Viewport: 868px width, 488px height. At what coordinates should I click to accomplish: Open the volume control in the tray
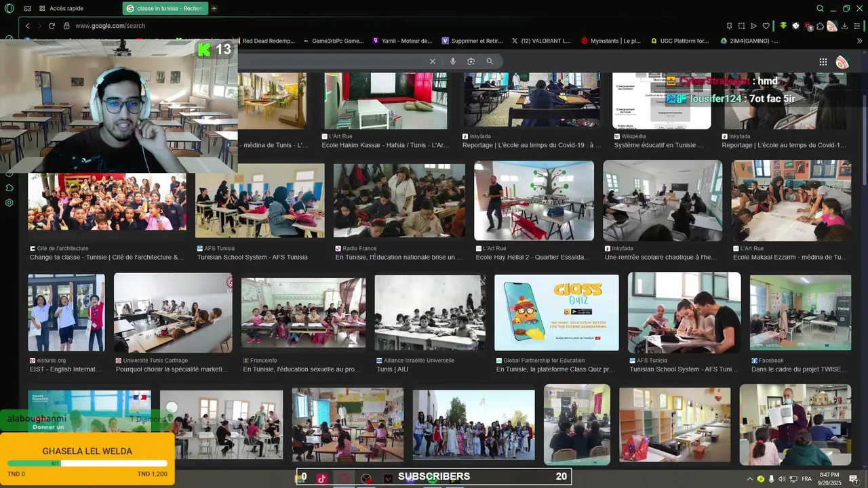[782, 479]
